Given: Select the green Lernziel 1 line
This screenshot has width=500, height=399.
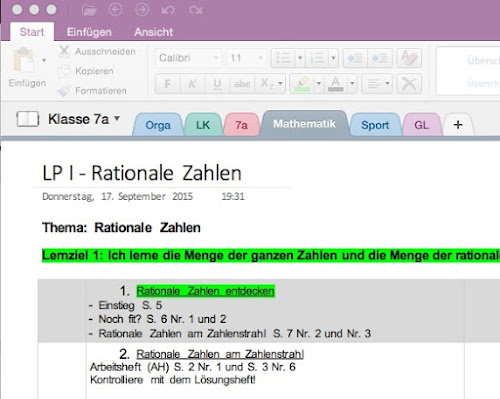Looking at the screenshot, I should pyautogui.click(x=271, y=256).
